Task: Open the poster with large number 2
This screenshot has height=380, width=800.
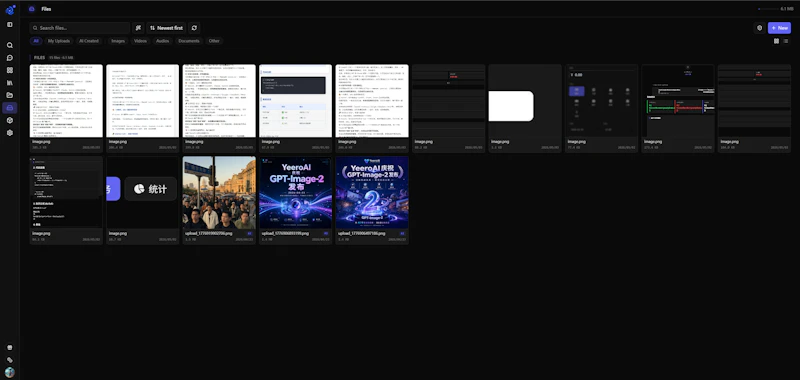Action: coord(372,192)
